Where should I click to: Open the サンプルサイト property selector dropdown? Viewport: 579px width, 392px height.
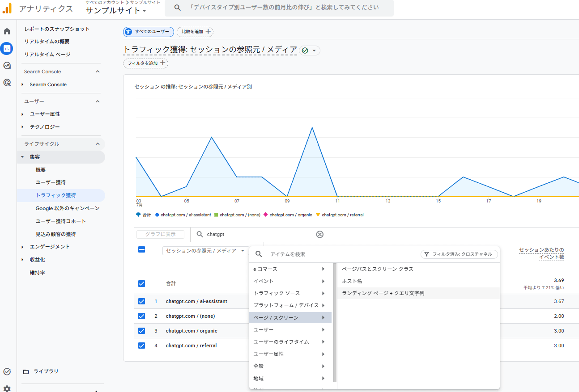tap(116, 10)
